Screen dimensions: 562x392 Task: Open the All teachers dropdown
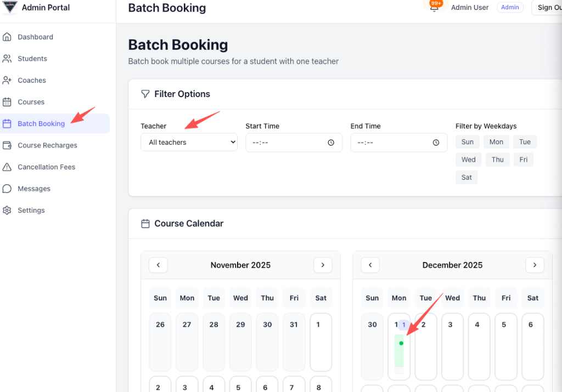[189, 141]
